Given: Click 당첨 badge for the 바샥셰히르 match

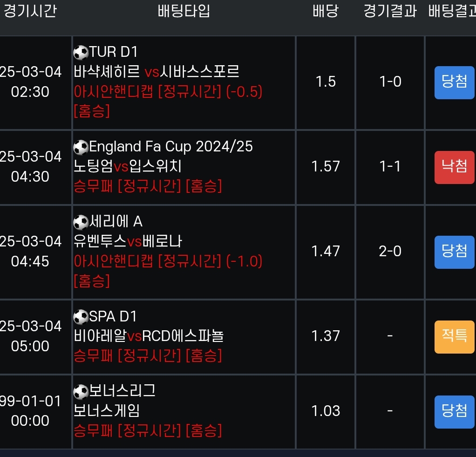Looking at the screenshot, I should pos(454,82).
